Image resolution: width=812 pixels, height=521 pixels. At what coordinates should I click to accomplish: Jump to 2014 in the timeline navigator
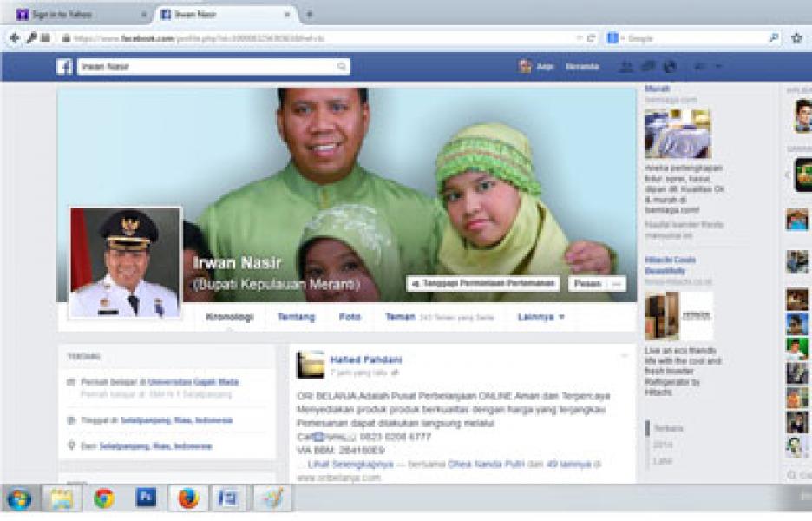663,445
